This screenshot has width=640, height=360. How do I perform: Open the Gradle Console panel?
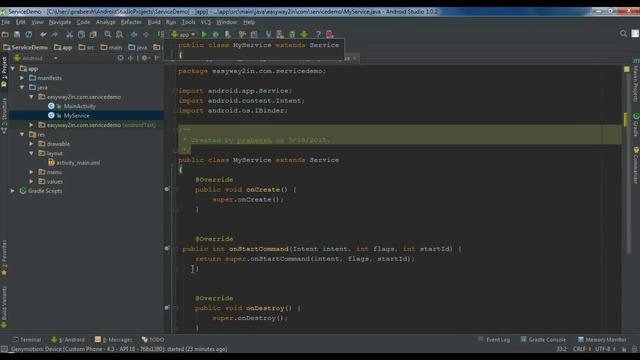click(543, 340)
